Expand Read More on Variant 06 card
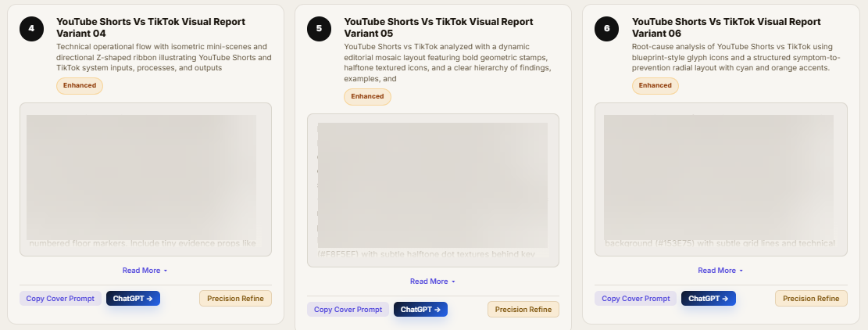868x330 pixels. (721, 271)
